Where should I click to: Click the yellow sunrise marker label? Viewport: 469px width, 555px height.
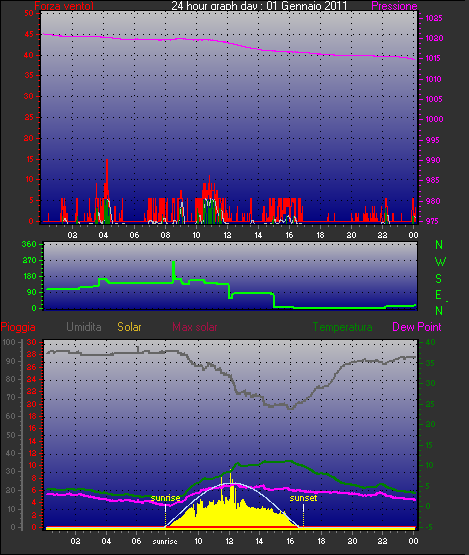click(165, 498)
